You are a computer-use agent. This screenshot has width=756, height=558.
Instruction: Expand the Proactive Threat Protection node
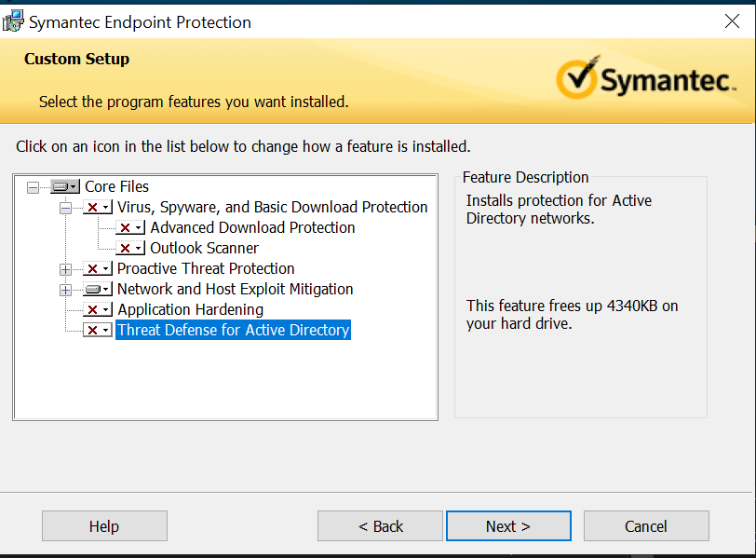[65, 269]
